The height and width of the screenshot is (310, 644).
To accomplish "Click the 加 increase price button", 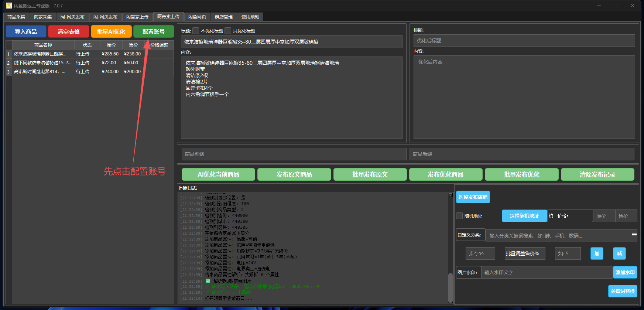I will tap(597, 253).
